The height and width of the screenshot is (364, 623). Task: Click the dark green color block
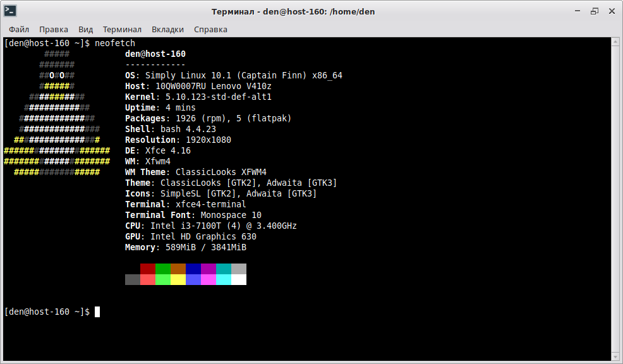[163, 269]
